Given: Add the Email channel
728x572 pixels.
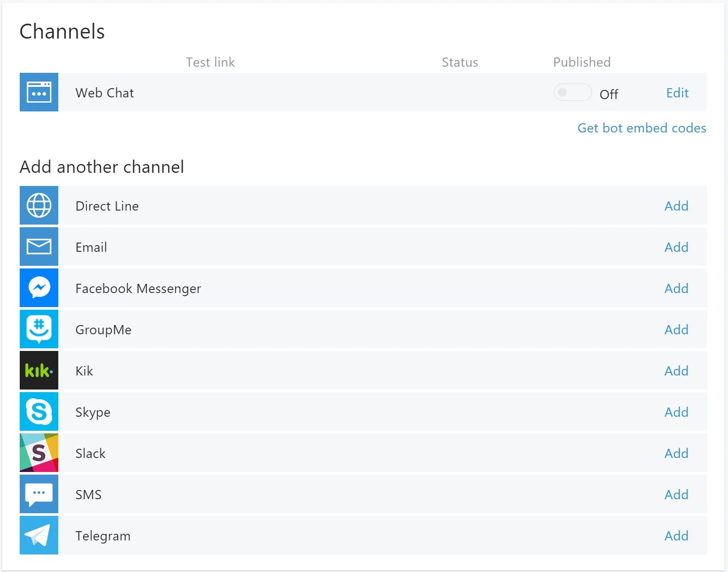Looking at the screenshot, I should coord(676,247).
